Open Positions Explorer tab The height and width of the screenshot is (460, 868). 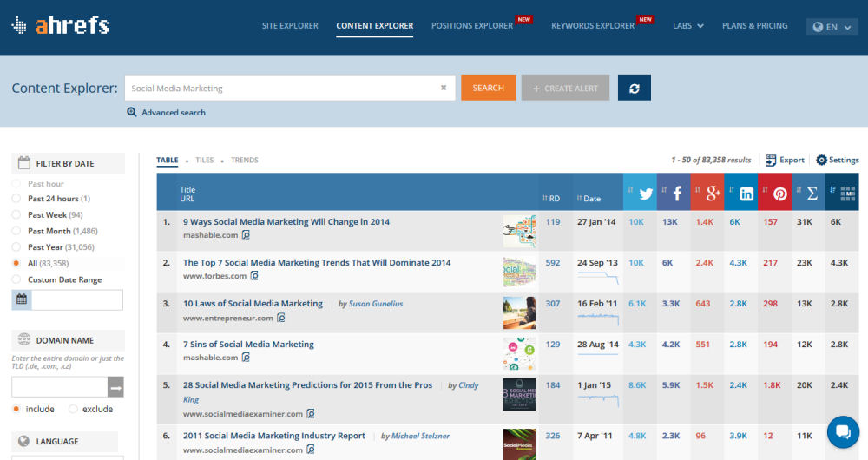(472, 25)
